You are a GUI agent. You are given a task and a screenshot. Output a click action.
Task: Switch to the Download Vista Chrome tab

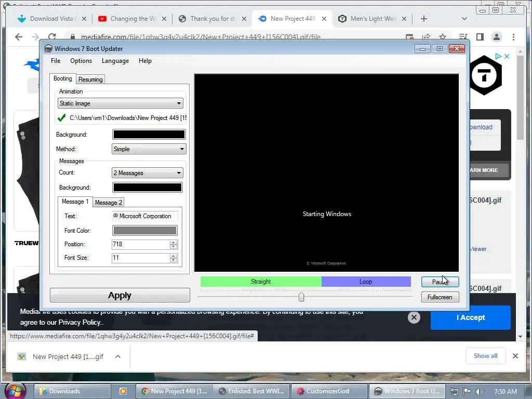coord(51,19)
